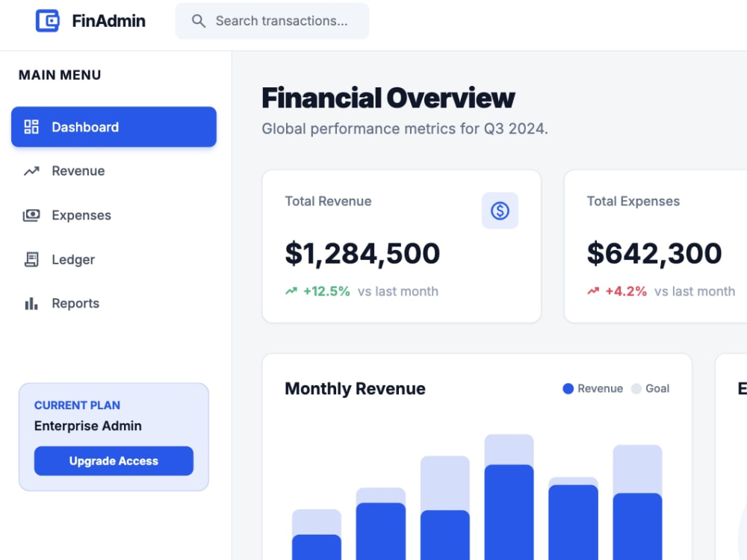Click the last Monthly Revenue bar
This screenshot has width=747, height=560.
(x=637, y=503)
